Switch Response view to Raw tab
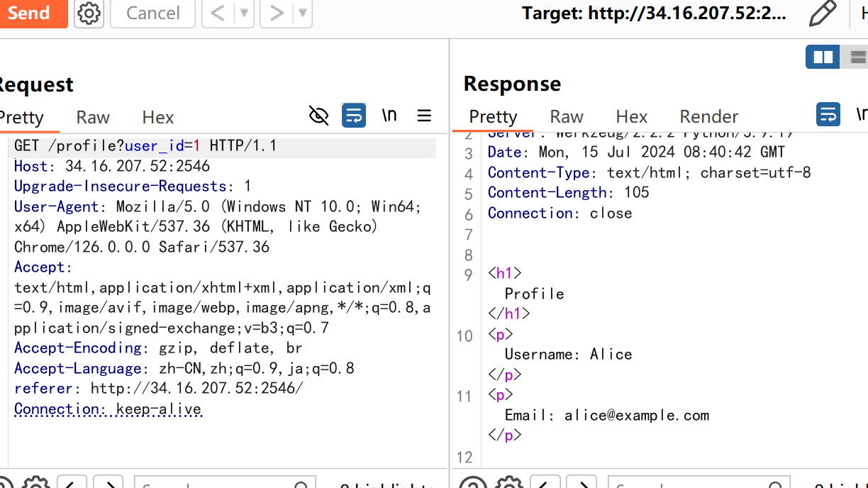868x488 pixels. click(567, 116)
